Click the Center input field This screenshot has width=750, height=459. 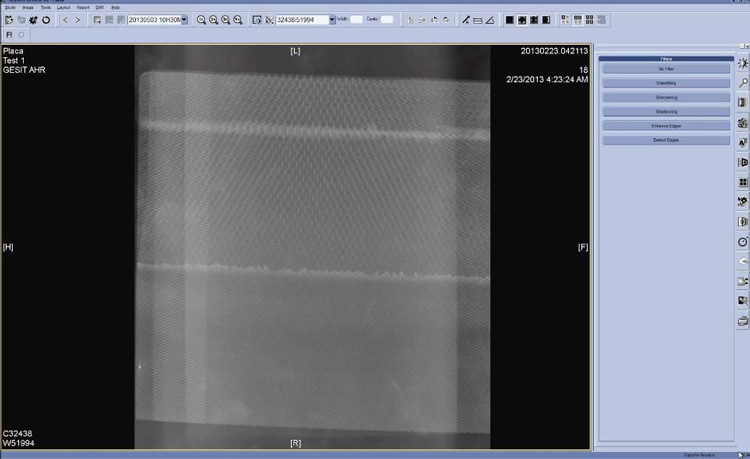tap(387, 19)
